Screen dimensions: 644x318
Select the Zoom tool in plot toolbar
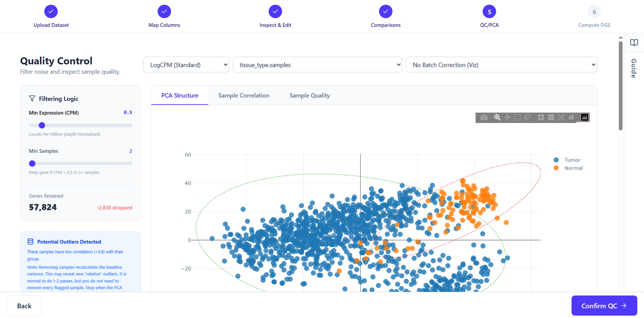pyautogui.click(x=497, y=117)
